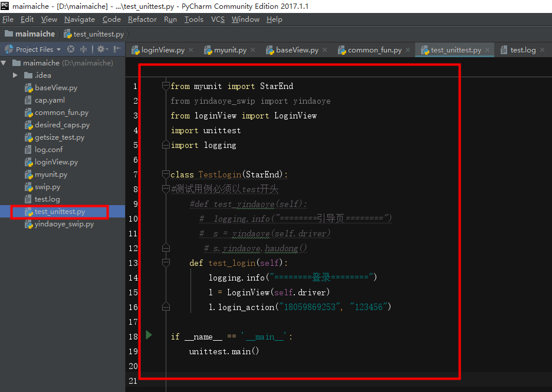Open the Navigate menu
This screenshot has width=552, height=392.
click(x=80, y=19)
